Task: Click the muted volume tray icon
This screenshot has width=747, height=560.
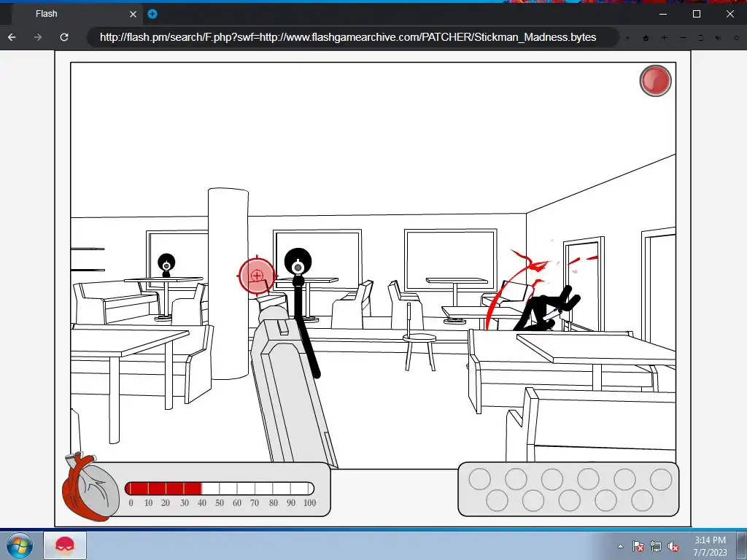Action: pos(673,546)
